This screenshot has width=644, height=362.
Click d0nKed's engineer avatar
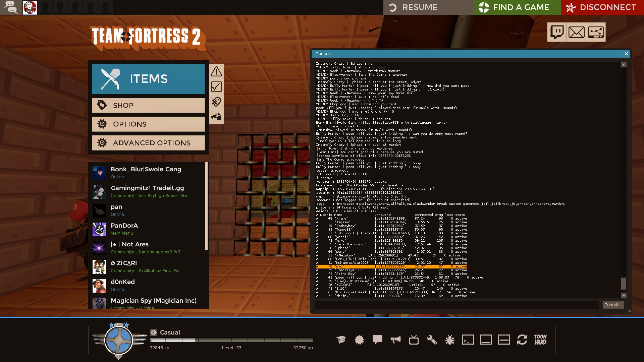pos(99,286)
